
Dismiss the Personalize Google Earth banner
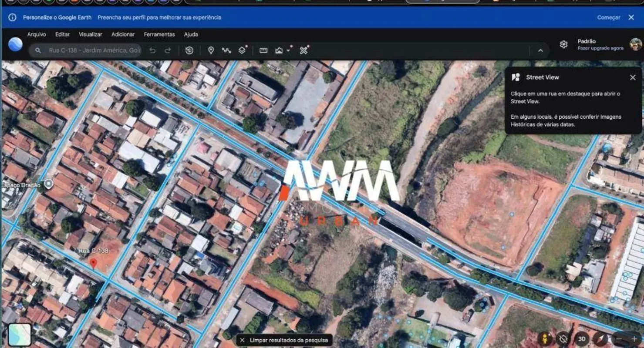pos(631,17)
